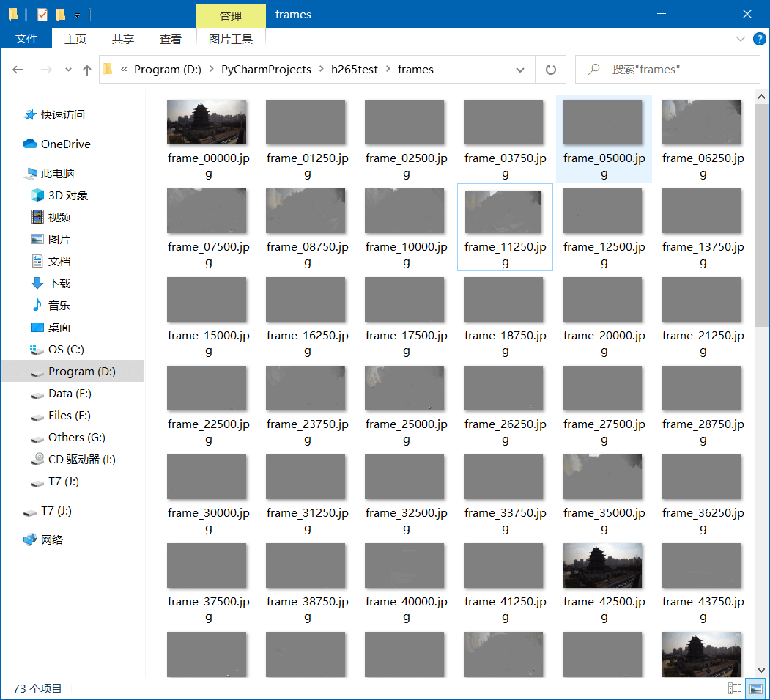
Task: Click the Quick Access star icon
Action: [x=31, y=115]
